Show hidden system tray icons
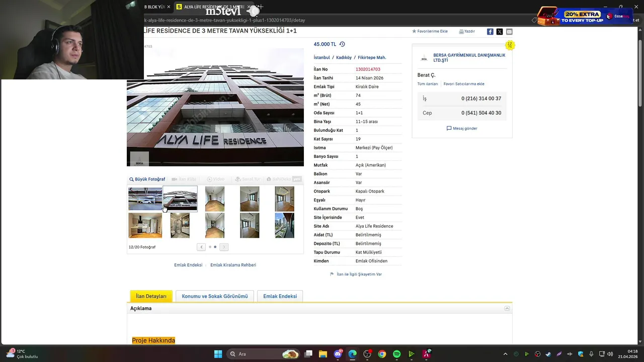644x362 pixels. point(506,354)
